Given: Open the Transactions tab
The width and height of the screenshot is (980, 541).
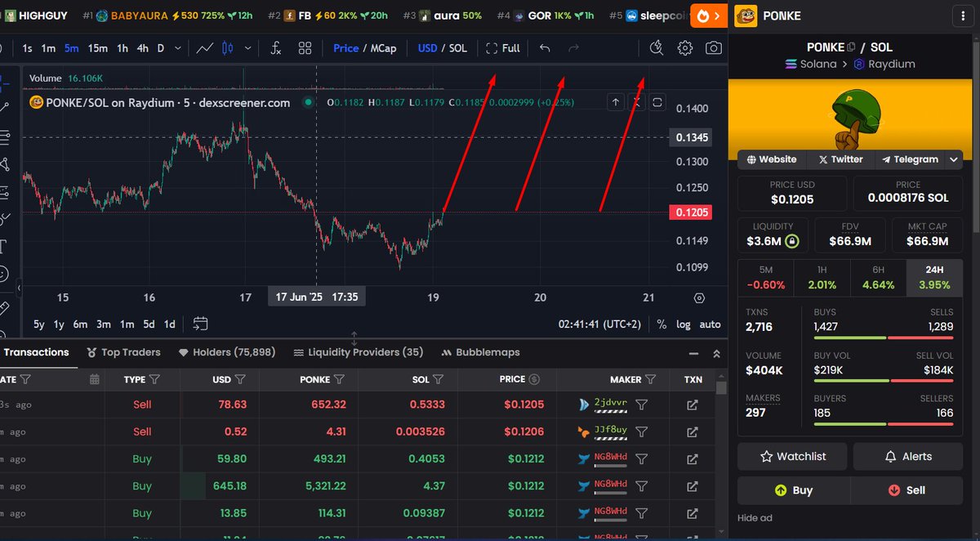Looking at the screenshot, I should pyautogui.click(x=36, y=352).
